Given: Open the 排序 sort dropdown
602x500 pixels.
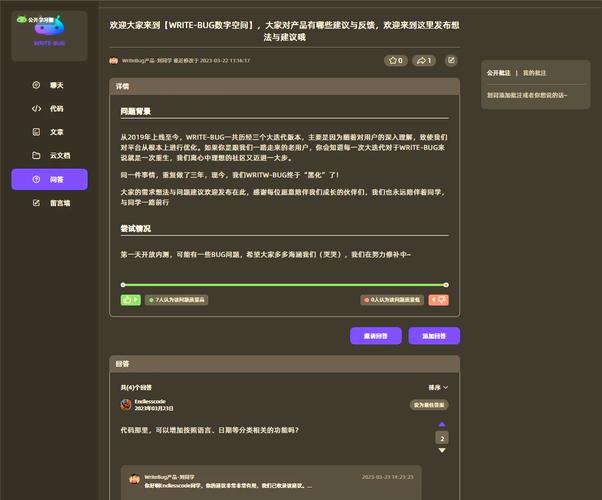Looking at the screenshot, I should (x=438, y=387).
